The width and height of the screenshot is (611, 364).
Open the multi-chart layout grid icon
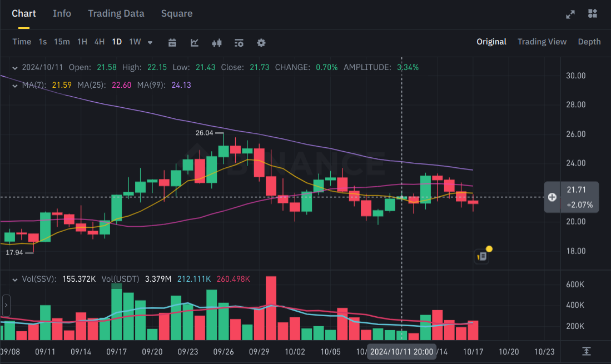(x=592, y=14)
